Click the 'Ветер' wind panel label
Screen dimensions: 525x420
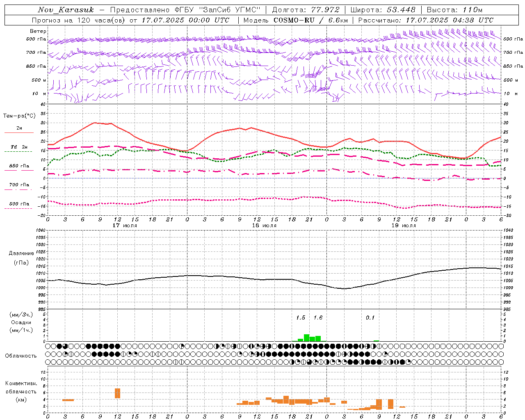38,31
